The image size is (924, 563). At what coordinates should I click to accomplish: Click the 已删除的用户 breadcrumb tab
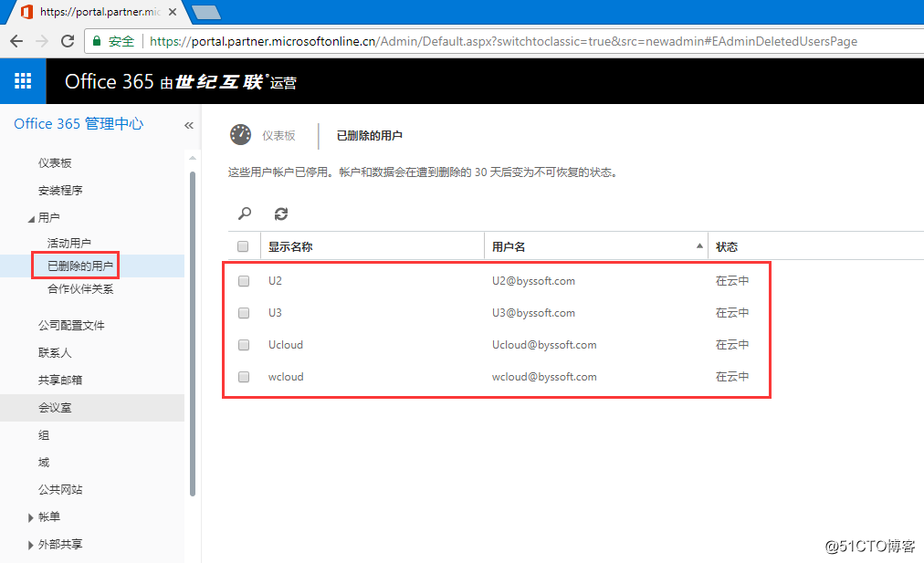[370, 135]
